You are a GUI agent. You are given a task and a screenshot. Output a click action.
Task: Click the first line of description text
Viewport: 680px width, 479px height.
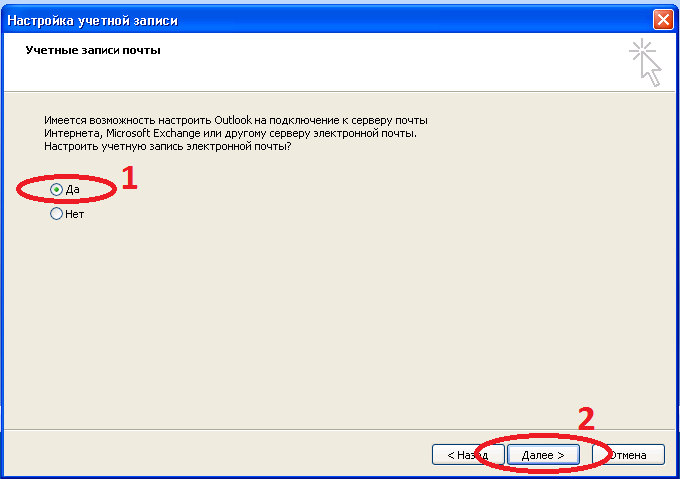pyautogui.click(x=235, y=120)
